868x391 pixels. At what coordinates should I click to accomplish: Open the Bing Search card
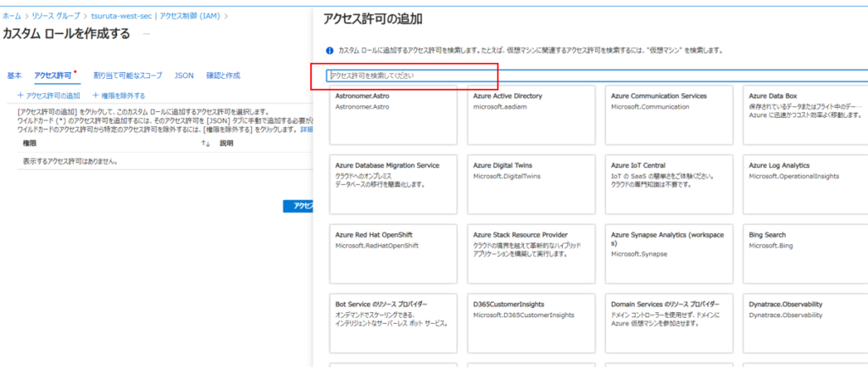805,254
